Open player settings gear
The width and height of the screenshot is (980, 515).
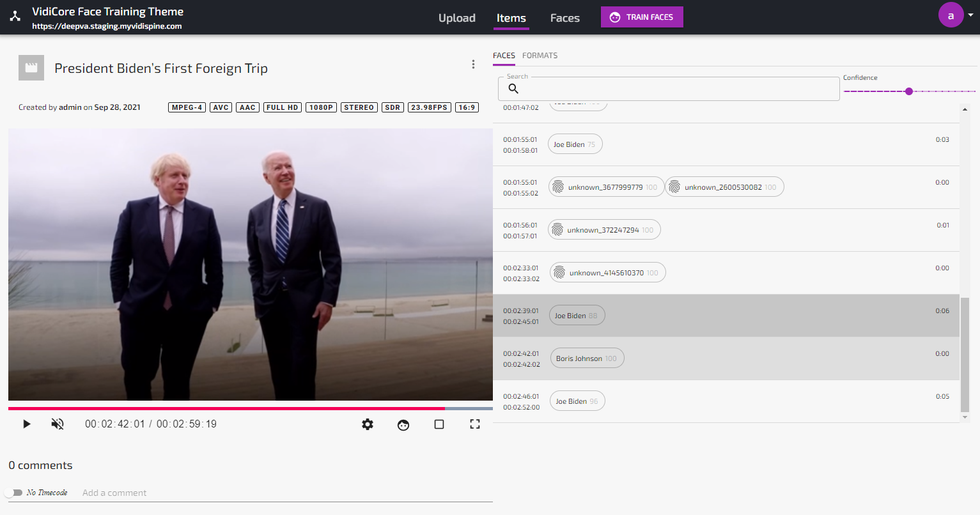pyautogui.click(x=368, y=424)
